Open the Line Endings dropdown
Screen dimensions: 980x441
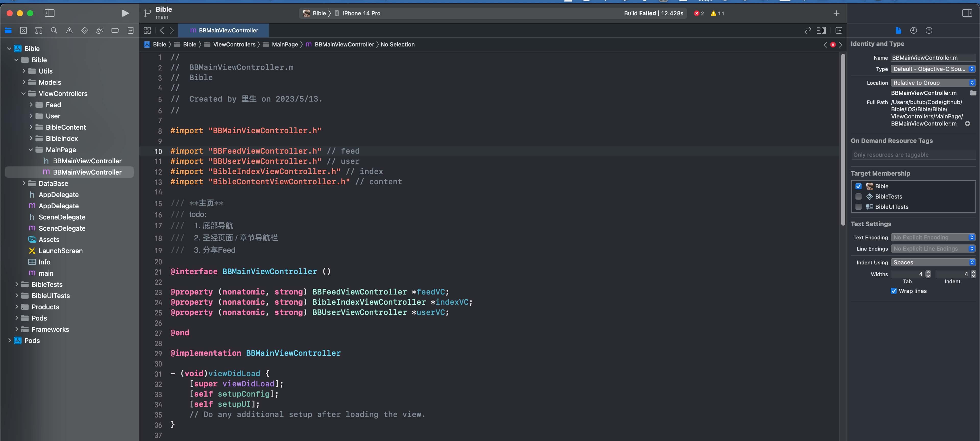tap(933, 249)
